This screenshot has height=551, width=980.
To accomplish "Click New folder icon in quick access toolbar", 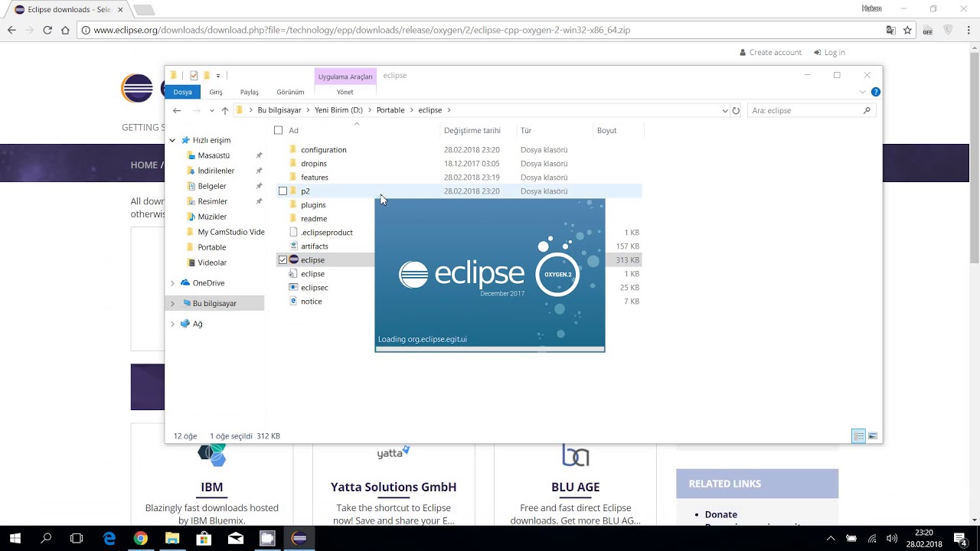I will 206,75.
